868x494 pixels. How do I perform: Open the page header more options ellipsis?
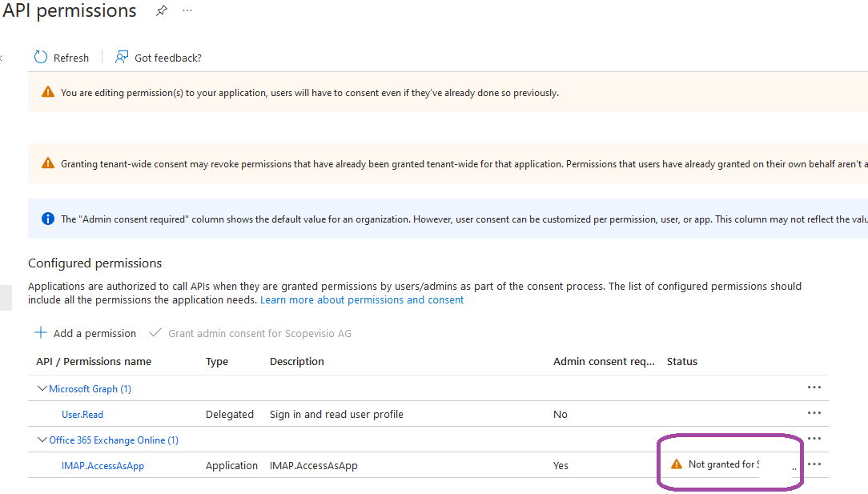pyautogui.click(x=187, y=11)
